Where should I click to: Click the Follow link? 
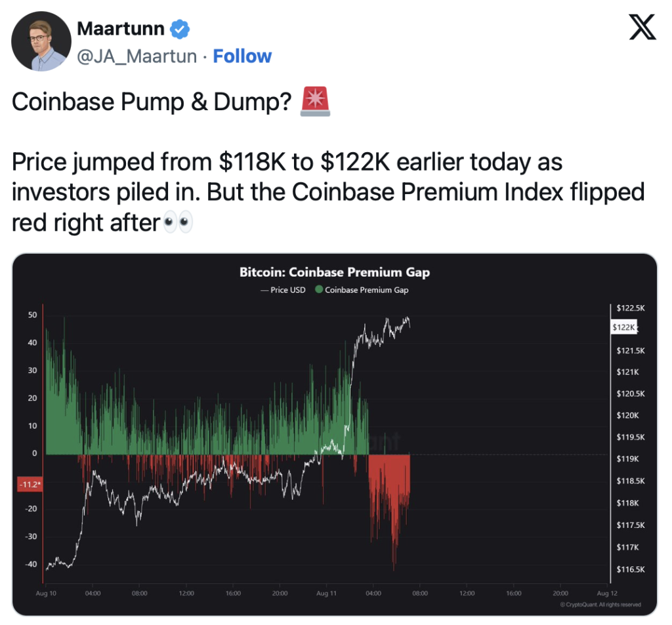[x=242, y=56]
